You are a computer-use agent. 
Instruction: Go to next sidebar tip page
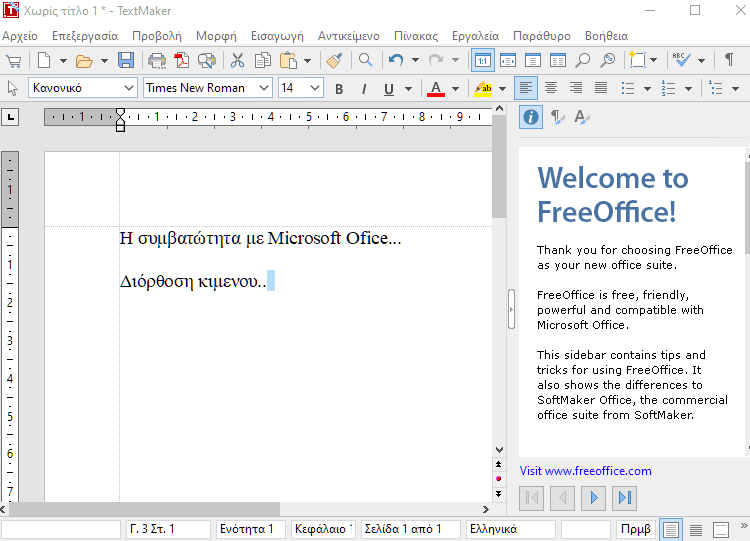(x=594, y=498)
